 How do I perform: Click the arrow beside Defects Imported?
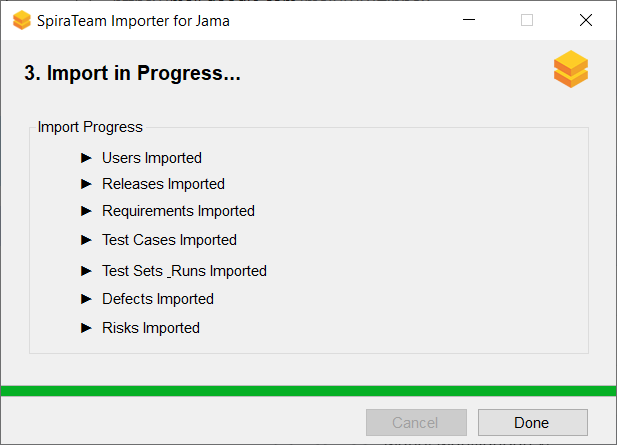click(86, 299)
